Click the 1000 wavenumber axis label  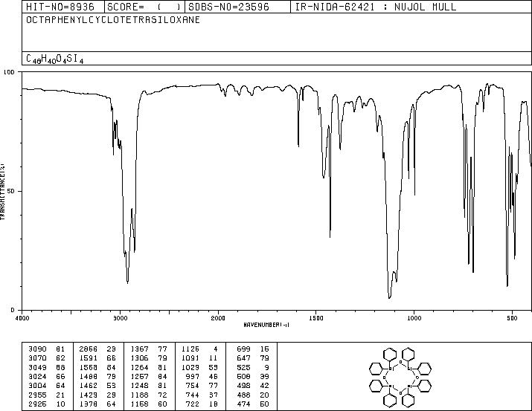point(414,318)
